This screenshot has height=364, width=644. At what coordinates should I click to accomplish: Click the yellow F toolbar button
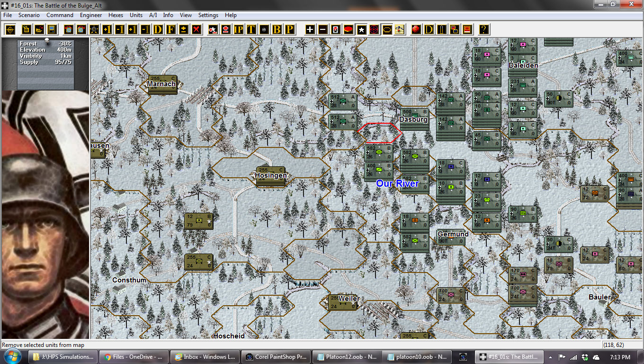pyautogui.click(x=170, y=29)
